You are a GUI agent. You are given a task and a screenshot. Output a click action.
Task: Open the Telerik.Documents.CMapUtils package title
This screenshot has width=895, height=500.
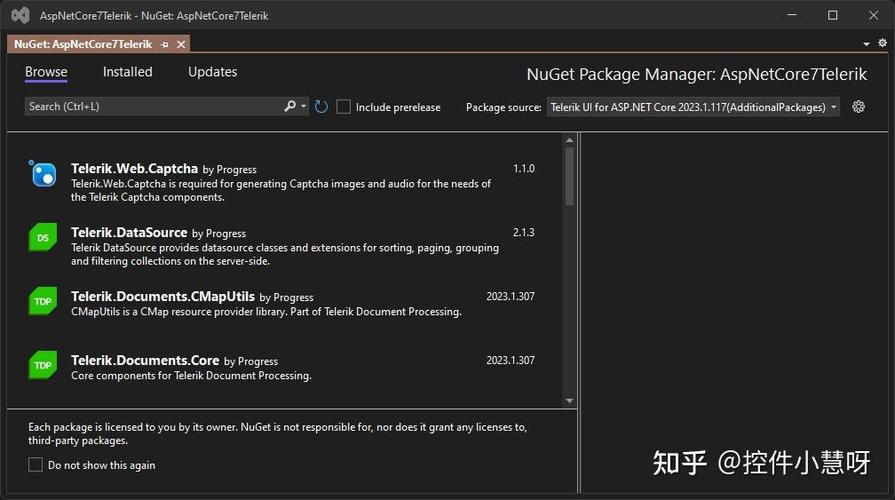click(163, 296)
